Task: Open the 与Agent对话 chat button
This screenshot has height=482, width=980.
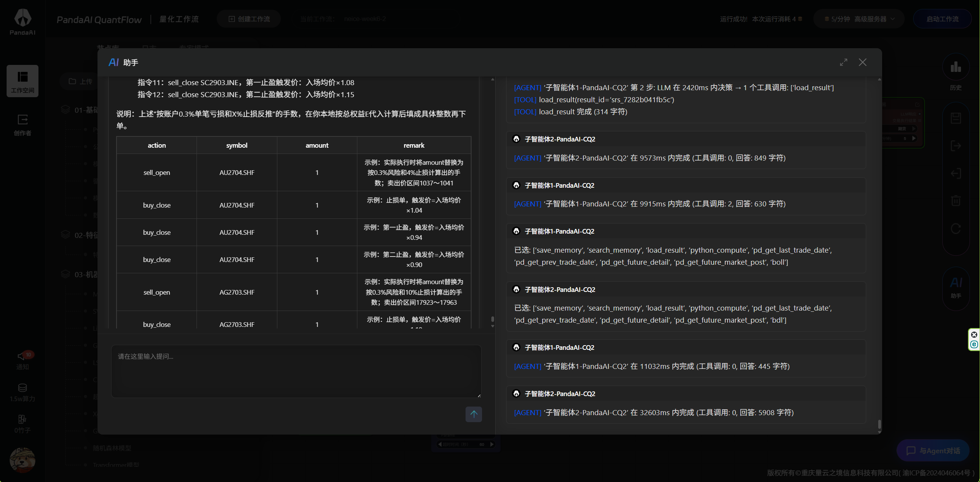Action: pos(933,451)
